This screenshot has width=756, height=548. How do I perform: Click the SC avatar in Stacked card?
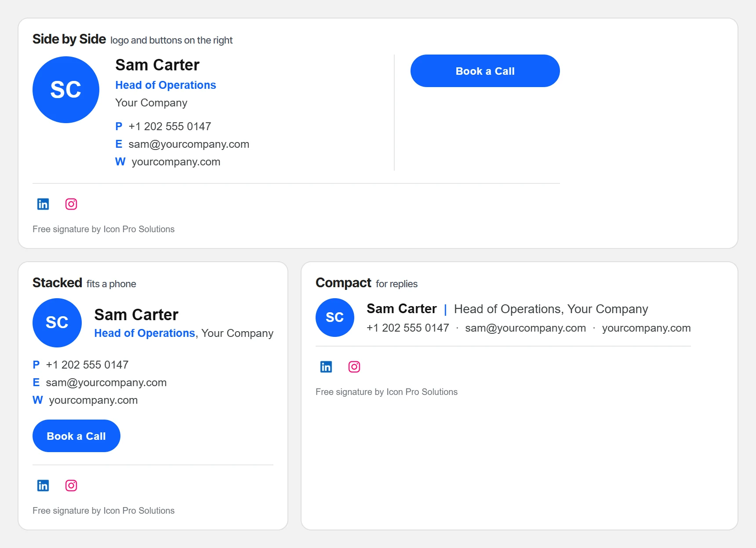tap(57, 323)
